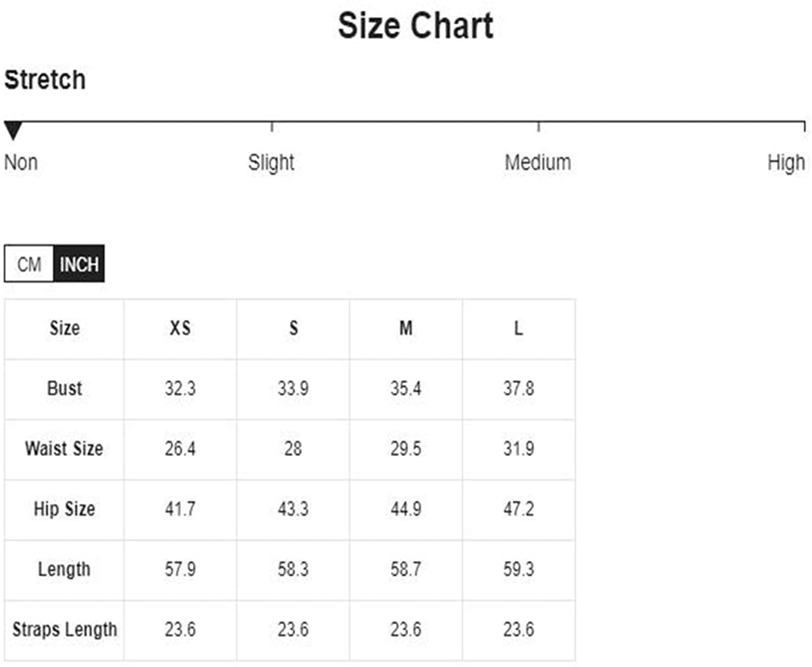
Task: Click the L size column header
Action: point(519,328)
